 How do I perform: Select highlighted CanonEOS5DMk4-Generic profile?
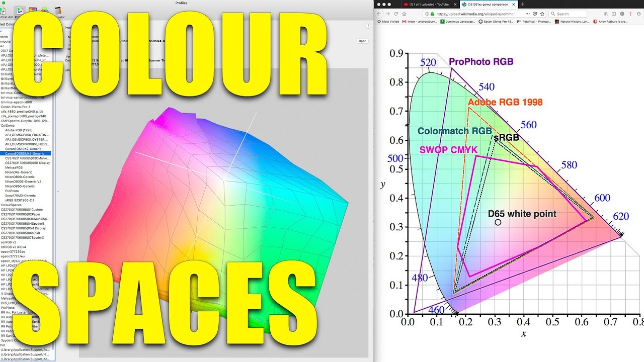click(25, 153)
